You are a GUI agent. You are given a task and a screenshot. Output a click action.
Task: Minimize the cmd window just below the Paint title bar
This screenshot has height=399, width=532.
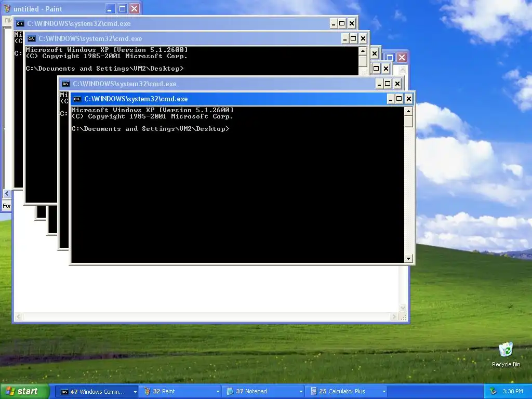click(x=334, y=24)
